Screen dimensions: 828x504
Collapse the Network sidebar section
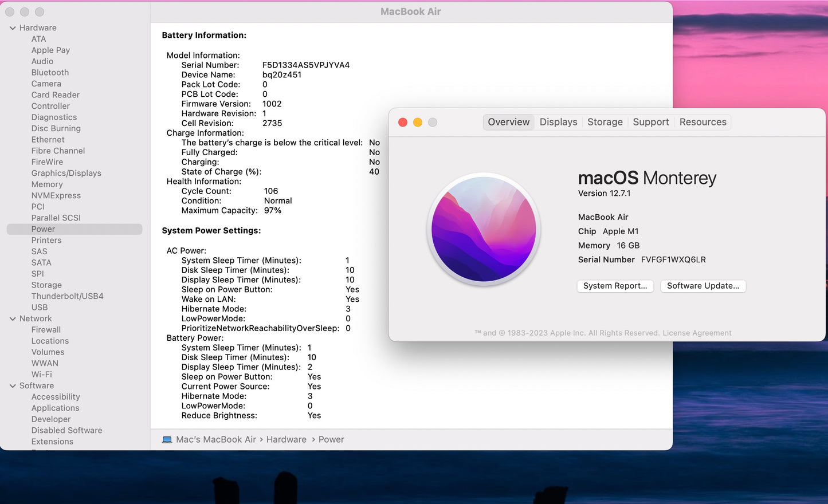(13, 319)
